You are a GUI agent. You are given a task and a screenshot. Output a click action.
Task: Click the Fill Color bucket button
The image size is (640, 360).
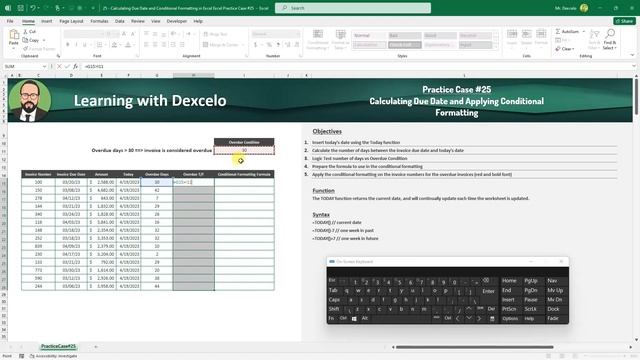point(115,44)
